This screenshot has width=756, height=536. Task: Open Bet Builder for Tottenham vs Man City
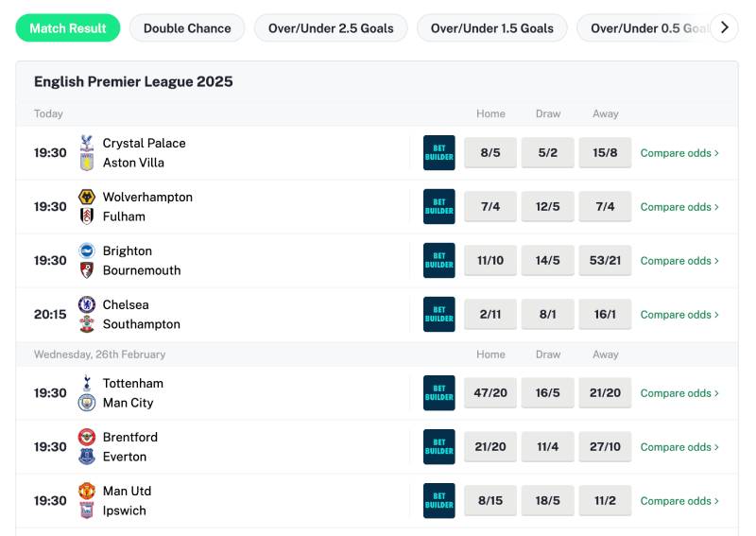[438, 393]
